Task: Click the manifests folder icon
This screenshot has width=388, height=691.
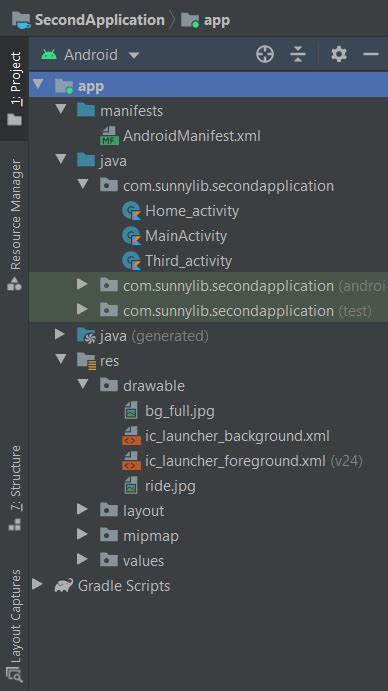Action: (x=86, y=110)
